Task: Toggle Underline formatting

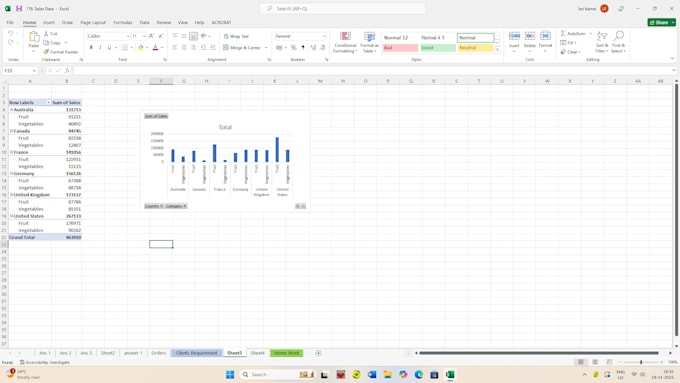Action: (x=109, y=47)
